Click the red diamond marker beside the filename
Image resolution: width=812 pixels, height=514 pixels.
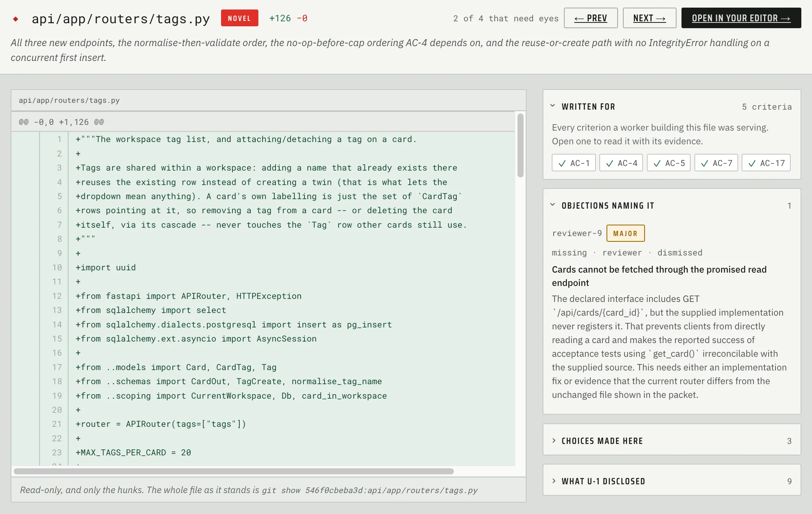(x=16, y=19)
